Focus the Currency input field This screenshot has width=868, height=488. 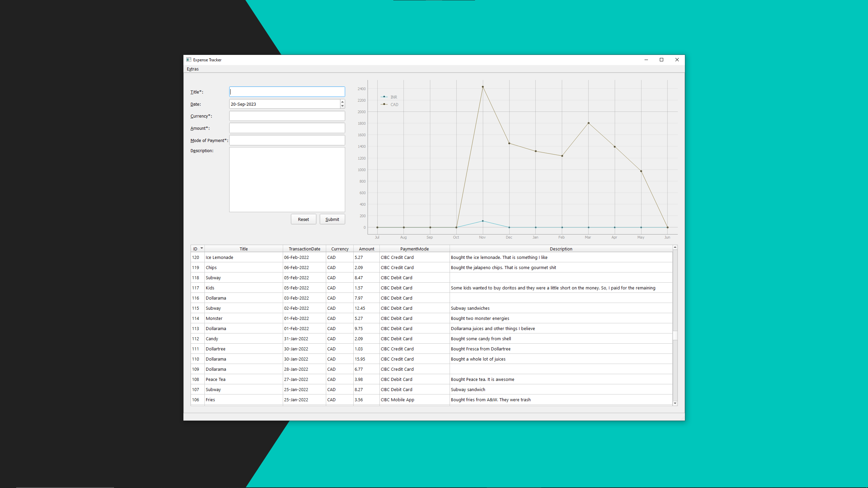coord(287,116)
